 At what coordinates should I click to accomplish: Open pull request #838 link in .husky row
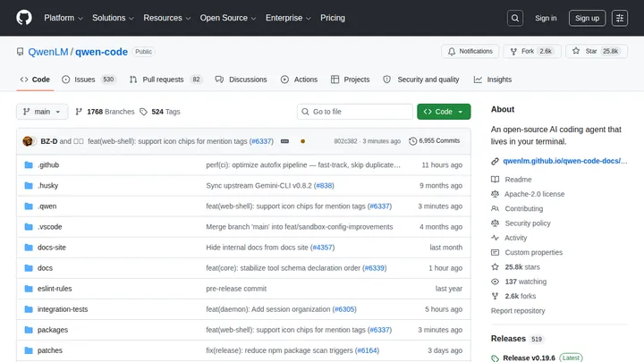tap(324, 186)
